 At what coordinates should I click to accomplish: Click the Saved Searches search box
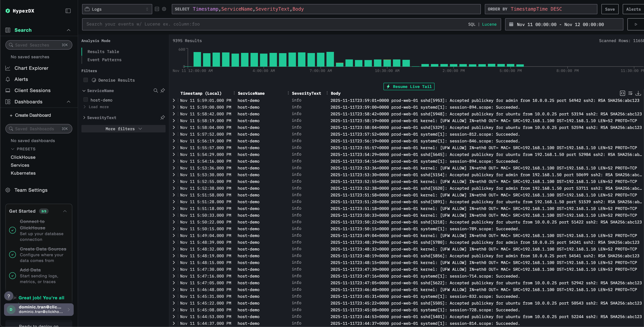click(39, 45)
